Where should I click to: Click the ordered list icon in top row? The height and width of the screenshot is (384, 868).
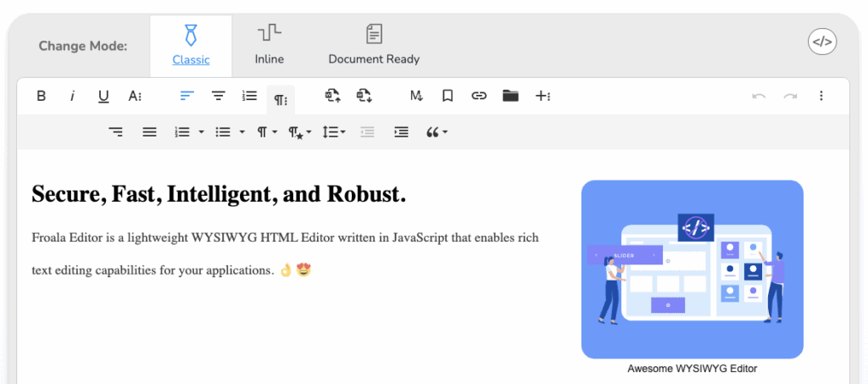tap(250, 96)
